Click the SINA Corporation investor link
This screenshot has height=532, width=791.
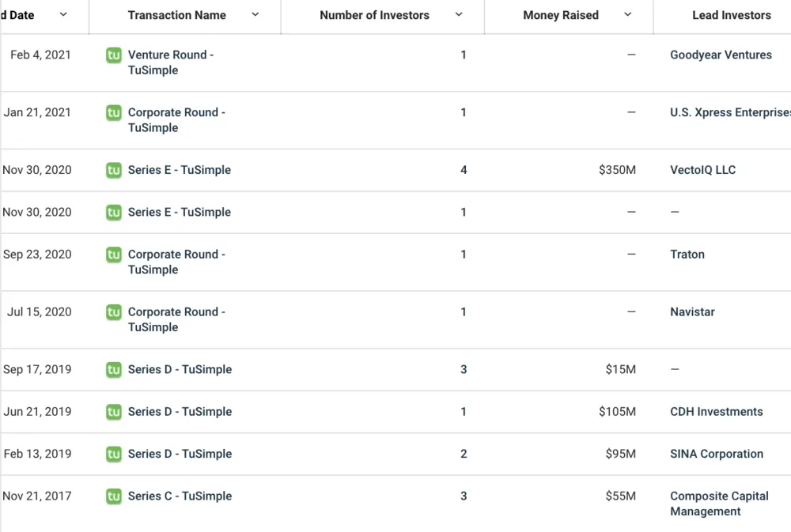pyautogui.click(x=716, y=454)
